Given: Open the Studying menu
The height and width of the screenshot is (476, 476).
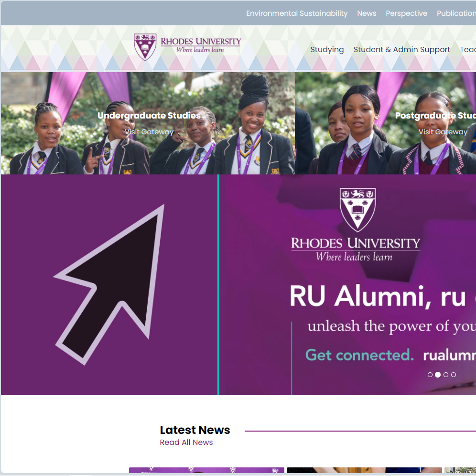Looking at the screenshot, I should tap(327, 50).
